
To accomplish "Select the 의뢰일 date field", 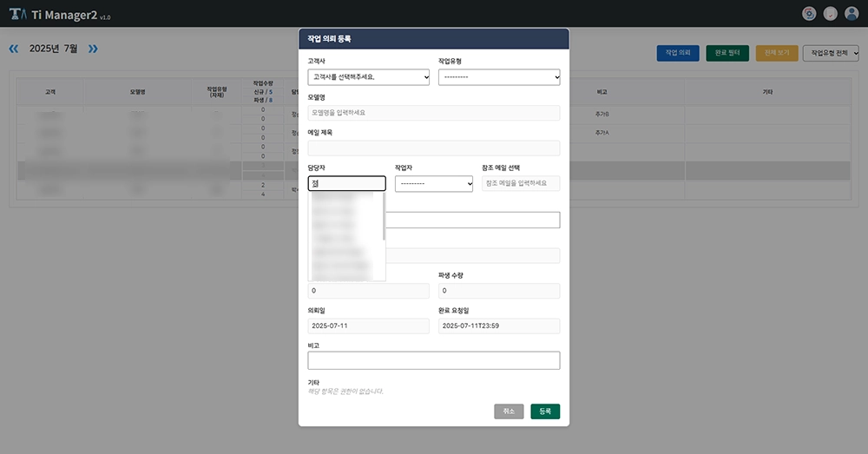I will 369,326.
